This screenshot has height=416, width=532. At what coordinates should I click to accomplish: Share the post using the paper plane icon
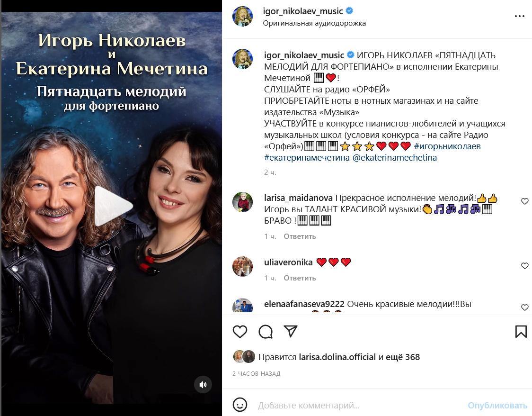point(291,331)
